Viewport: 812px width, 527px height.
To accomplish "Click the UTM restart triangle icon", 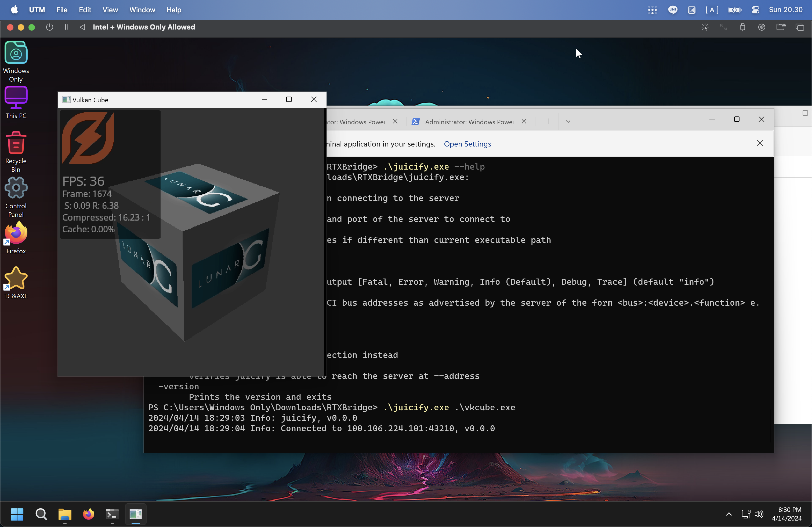I will 82,27.
